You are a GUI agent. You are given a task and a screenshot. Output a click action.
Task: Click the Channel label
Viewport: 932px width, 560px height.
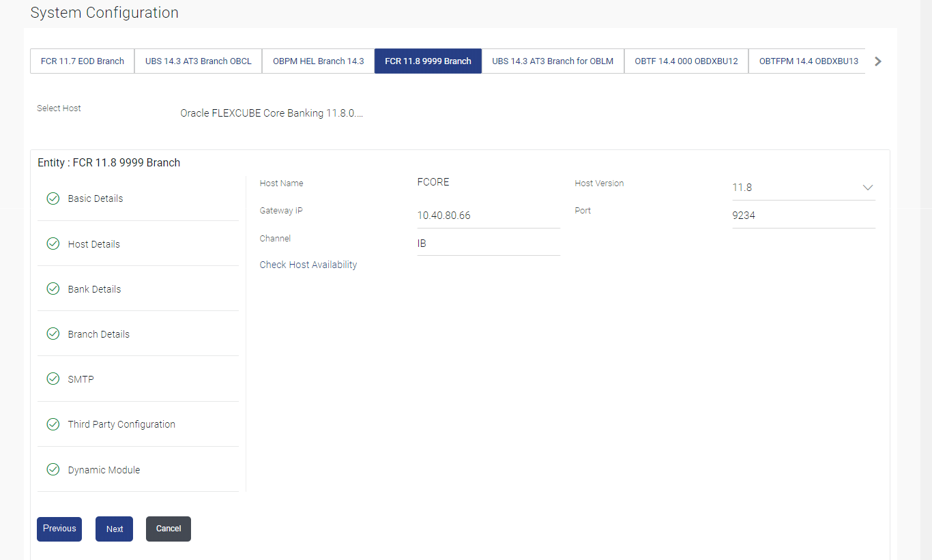click(275, 239)
